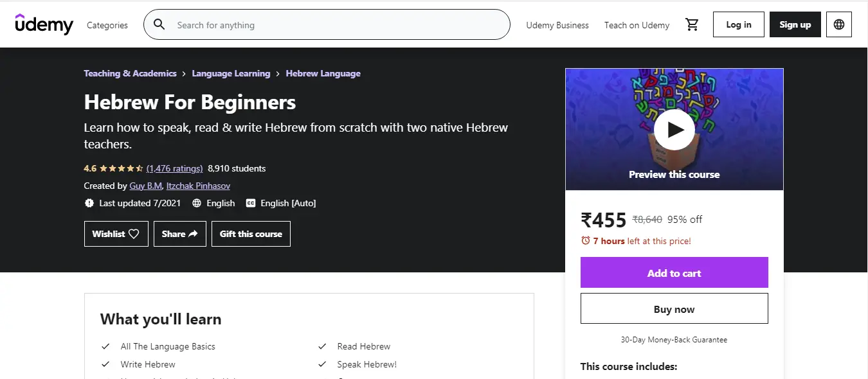The width and height of the screenshot is (868, 379).
Task: Open the 1,476 ratings link
Action: 174,168
